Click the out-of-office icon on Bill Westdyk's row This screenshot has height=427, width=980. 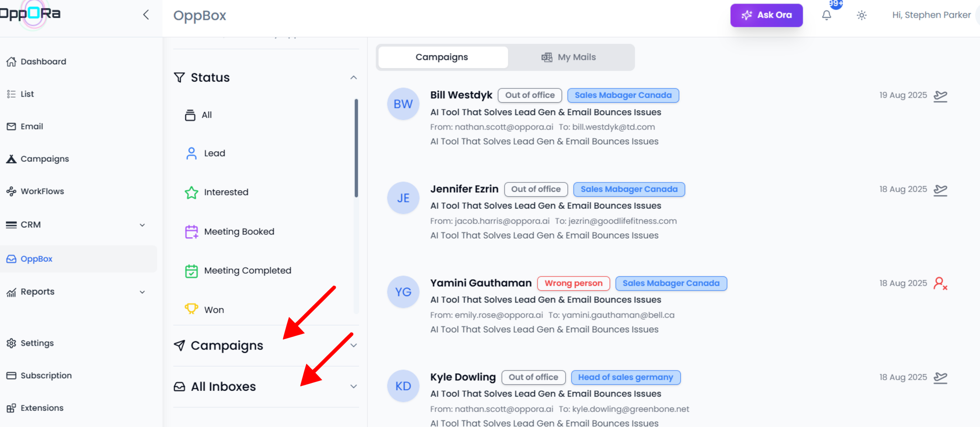click(x=940, y=96)
